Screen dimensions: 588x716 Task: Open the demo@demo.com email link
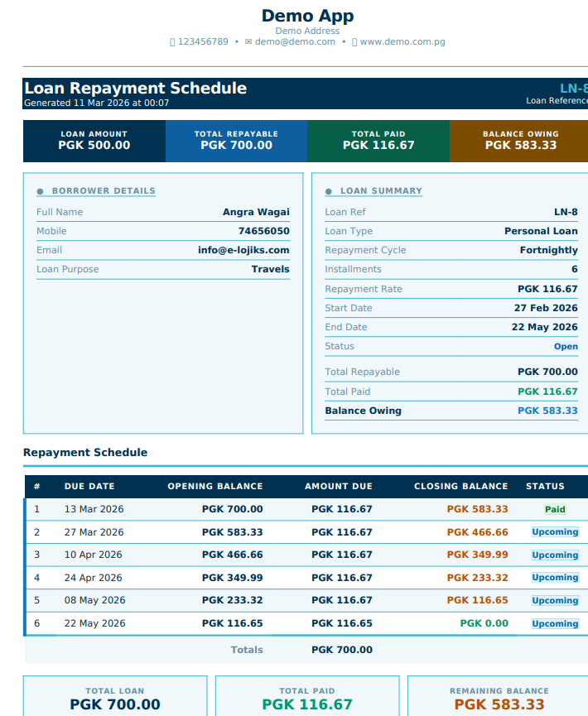click(x=295, y=42)
